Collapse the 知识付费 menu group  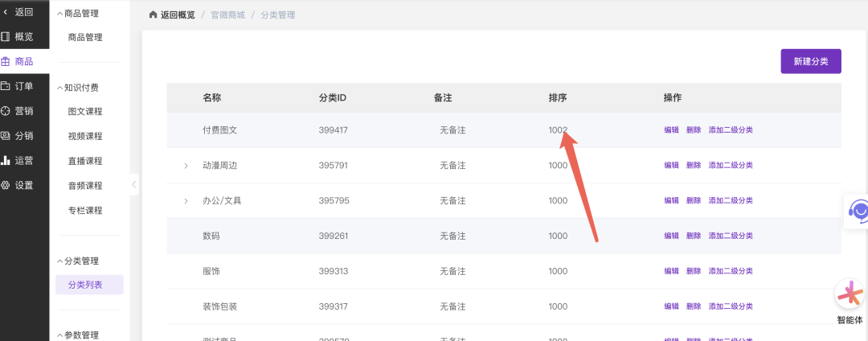[x=59, y=88]
